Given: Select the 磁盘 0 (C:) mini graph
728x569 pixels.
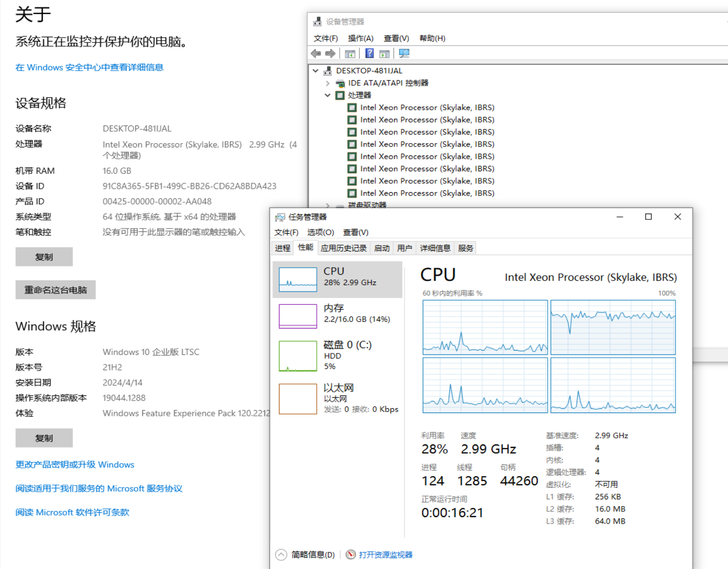Looking at the screenshot, I should (298, 356).
